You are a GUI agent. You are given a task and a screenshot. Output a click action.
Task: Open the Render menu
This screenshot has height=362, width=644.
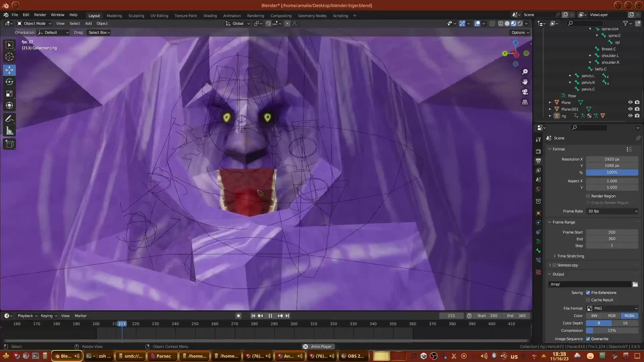tap(40, 15)
